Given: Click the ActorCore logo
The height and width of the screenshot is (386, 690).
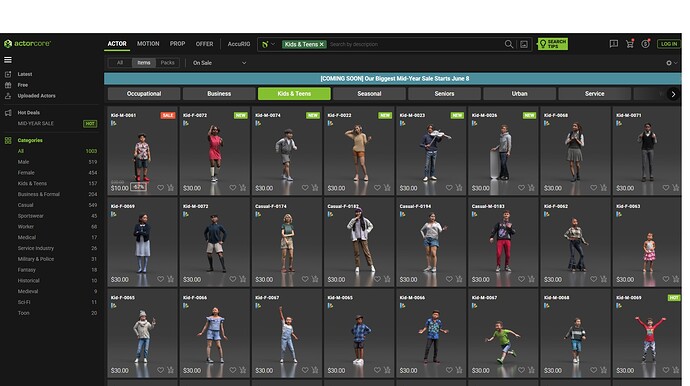Looking at the screenshot, I should point(27,44).
